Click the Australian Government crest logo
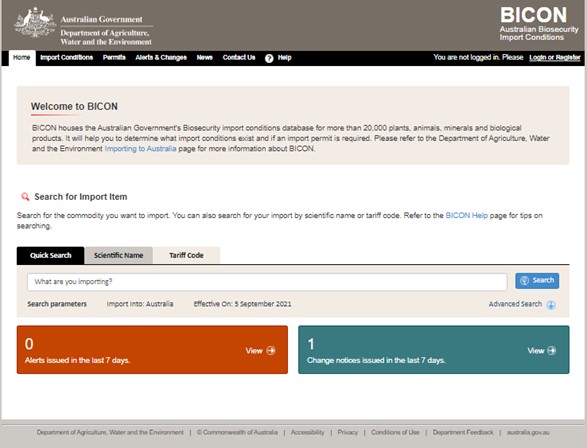The height and width of the screenshot is (448, 587). pyautogui.click(x=35, y=22)
